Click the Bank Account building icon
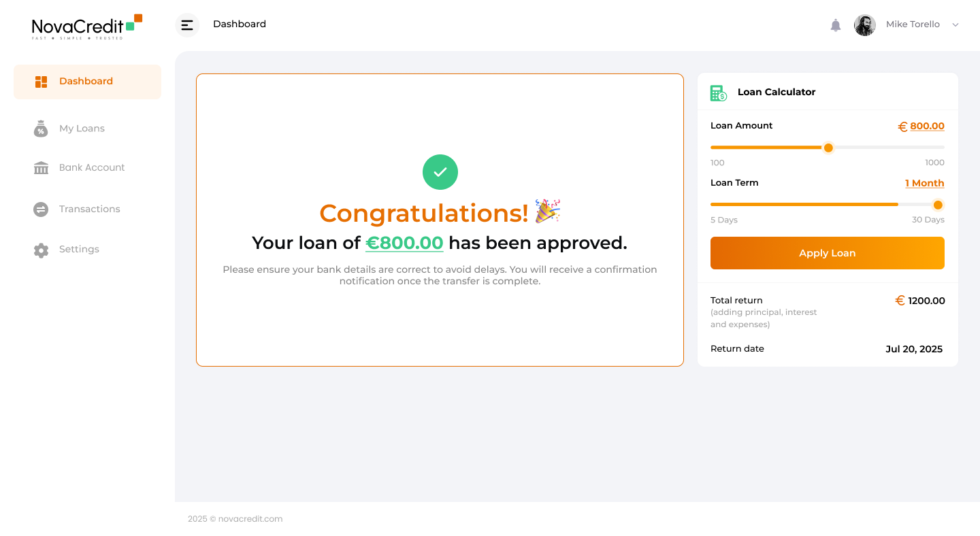The height and width of the screenshot is (536, 980). [x=41, y=168]
